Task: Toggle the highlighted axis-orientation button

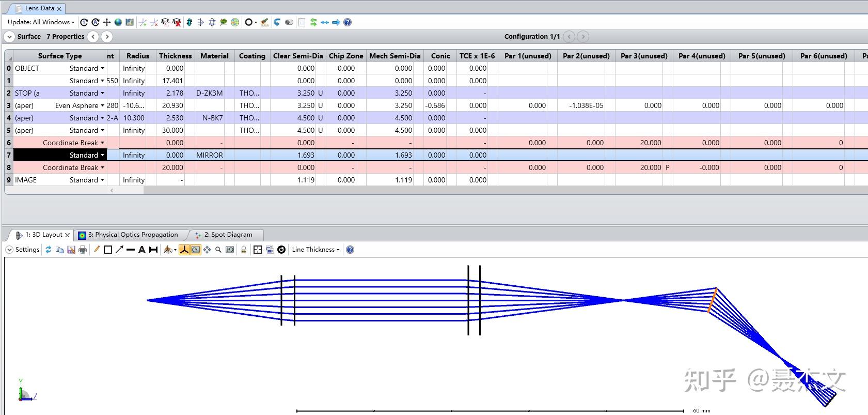Action: (184, 250)
